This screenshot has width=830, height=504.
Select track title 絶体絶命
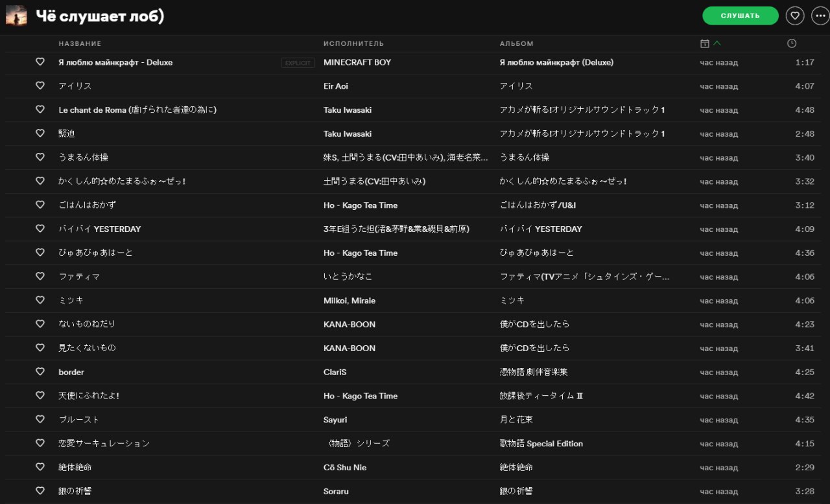point(75,467)
